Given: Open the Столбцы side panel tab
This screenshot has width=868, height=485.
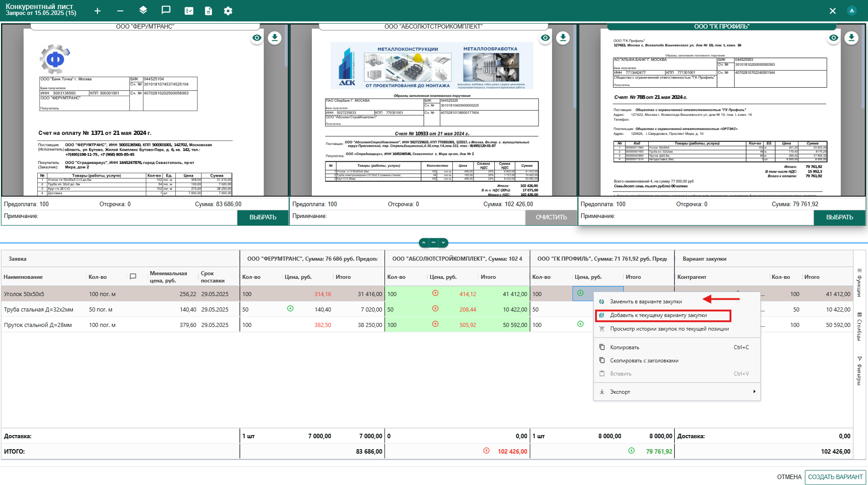Looking at the screenshot, I should (859, 327).
